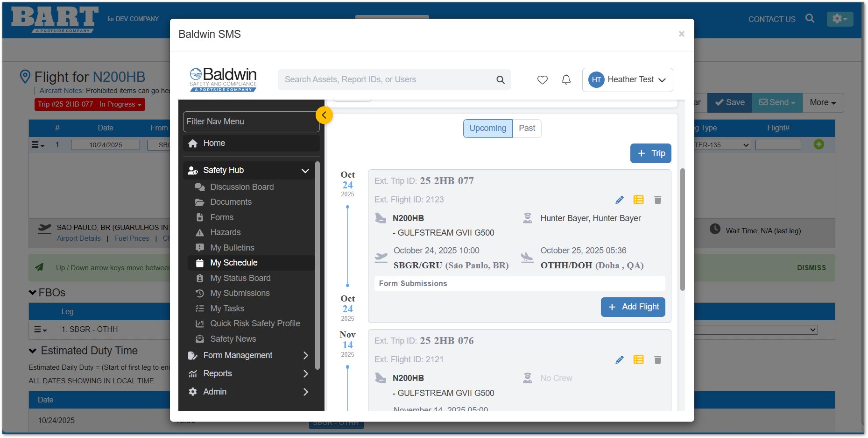
Task: Click the favorites heart icon
Action: tap(542, 80)
